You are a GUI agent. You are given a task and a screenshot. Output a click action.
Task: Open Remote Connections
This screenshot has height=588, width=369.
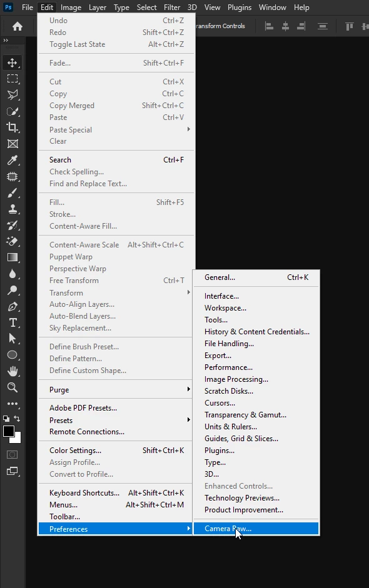pos(116,432)
